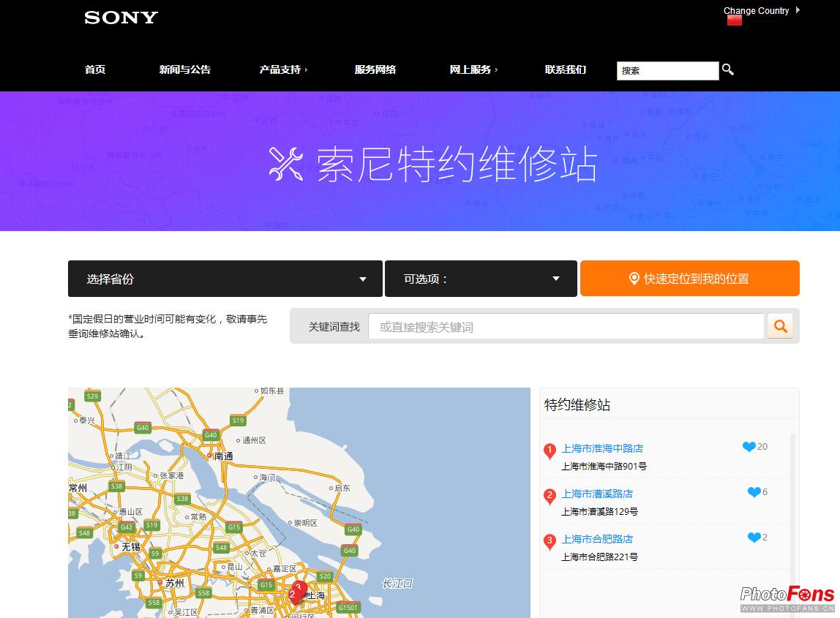Open the 服务网络 menu item
This screenshot has height=618, width=840.
(x=375, y=70)
